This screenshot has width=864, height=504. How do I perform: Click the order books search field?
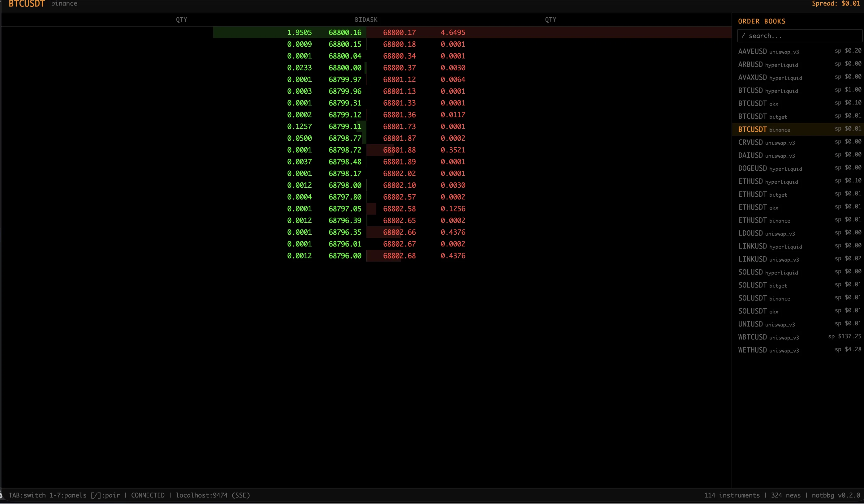pos(799,36)
